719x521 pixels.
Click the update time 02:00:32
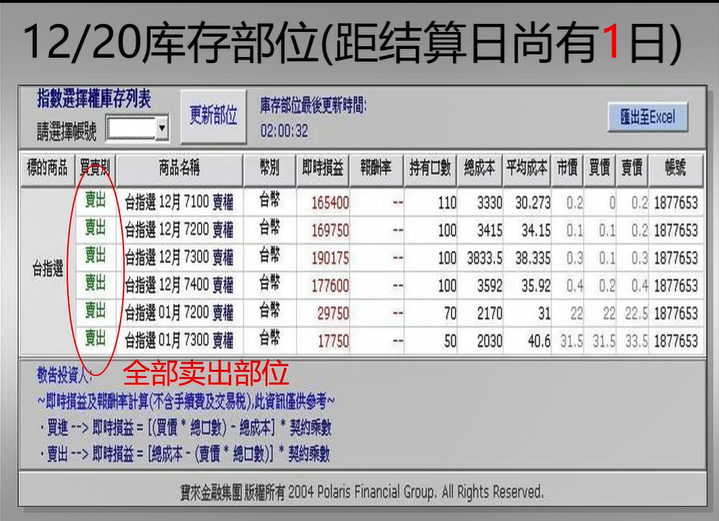click(284, 131)
